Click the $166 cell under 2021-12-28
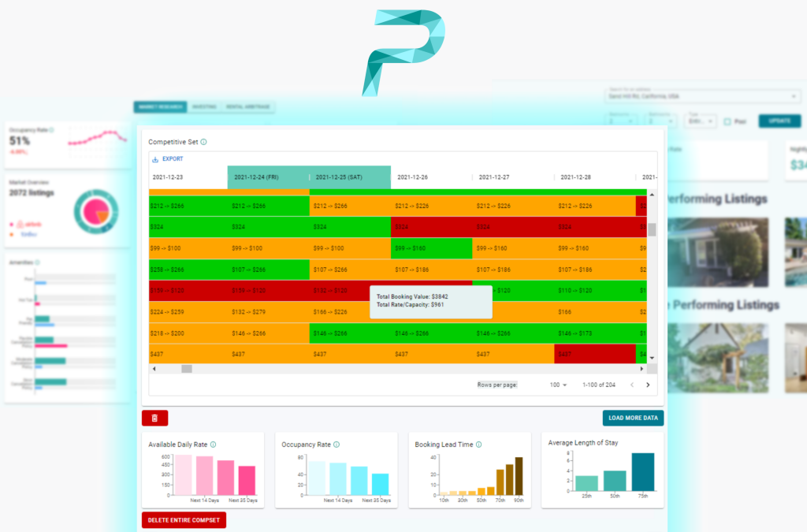Viewport: 807px width, 532px height. pos(594,312)
